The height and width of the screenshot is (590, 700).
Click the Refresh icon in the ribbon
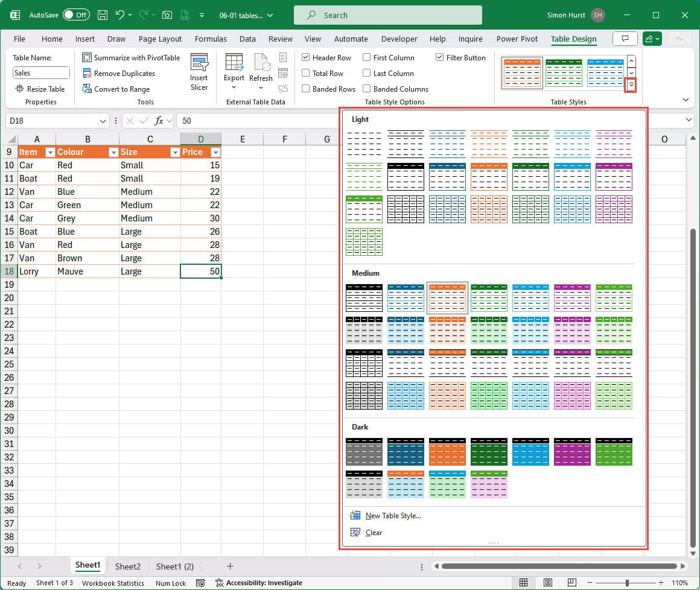pyautogui.click(x=261, y=63)
